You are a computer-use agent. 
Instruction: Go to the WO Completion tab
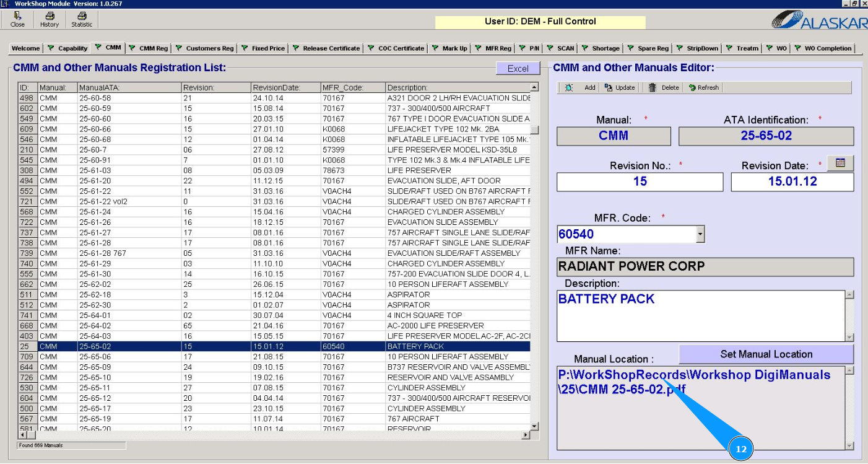click(x=823, y=48)
